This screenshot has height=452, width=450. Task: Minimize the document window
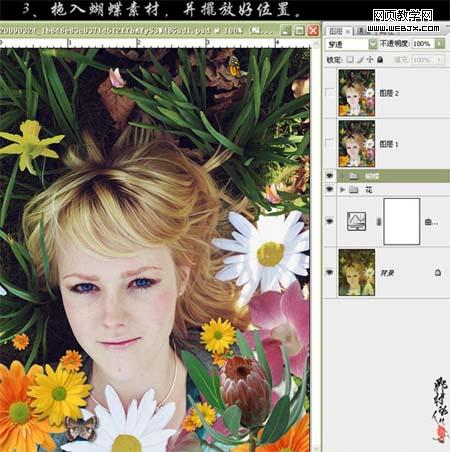[x=286, y=31]
